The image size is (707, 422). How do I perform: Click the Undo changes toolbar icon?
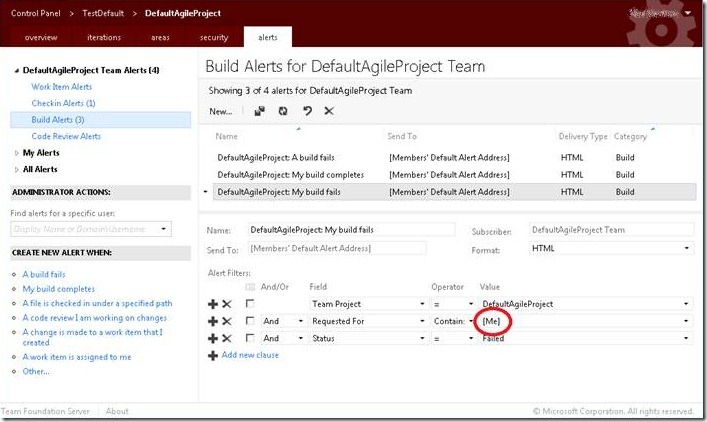coord(308,111)
